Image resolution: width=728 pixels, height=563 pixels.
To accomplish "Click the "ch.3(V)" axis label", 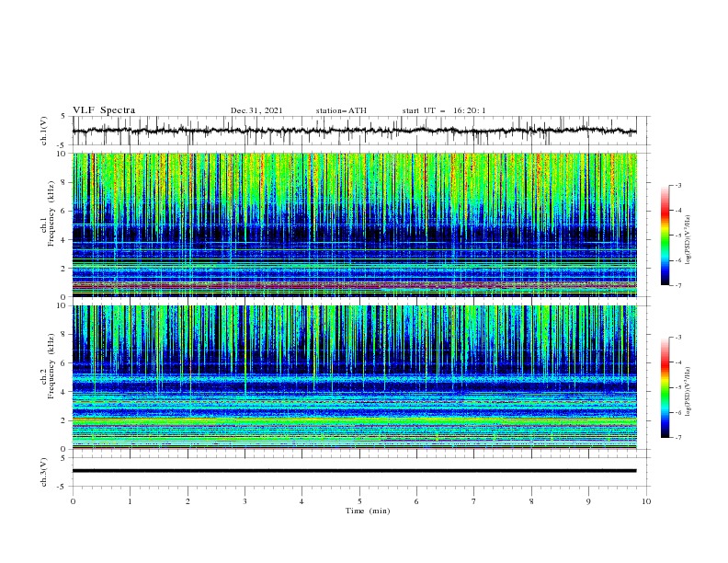I will (x=44, y=472).
